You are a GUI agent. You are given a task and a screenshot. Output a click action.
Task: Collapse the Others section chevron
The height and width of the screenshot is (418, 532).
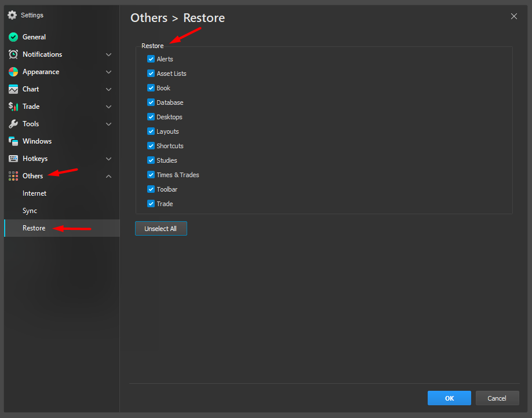pos(108,176)
